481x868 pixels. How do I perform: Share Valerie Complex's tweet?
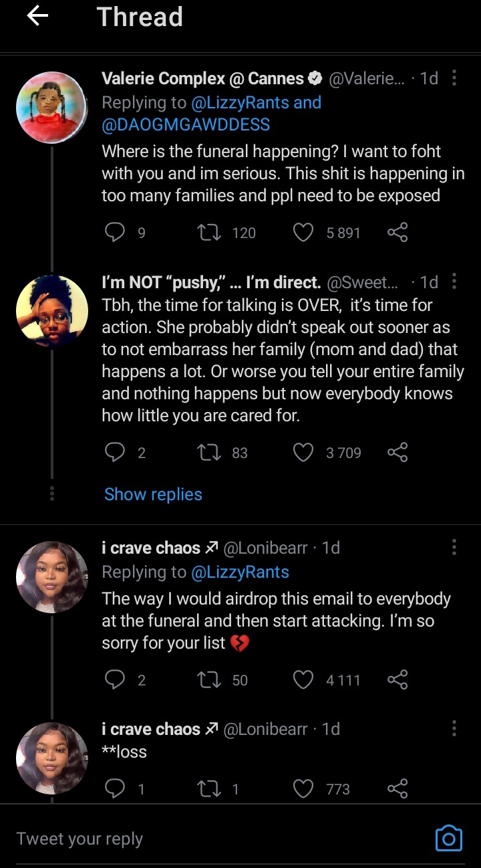[397, 232]
